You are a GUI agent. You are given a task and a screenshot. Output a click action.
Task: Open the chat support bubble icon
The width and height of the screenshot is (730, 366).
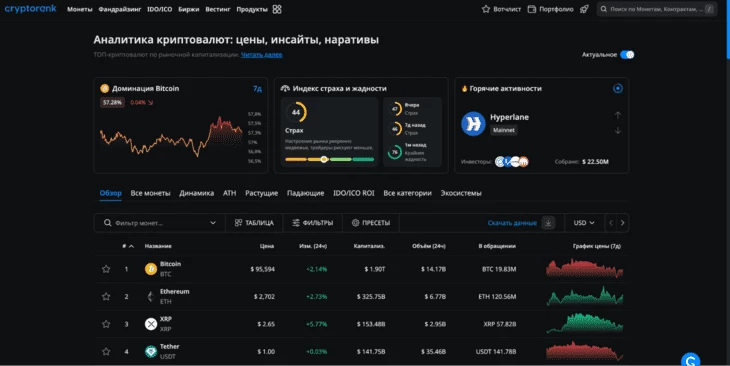pyautogui.click(x=690, y=359)
